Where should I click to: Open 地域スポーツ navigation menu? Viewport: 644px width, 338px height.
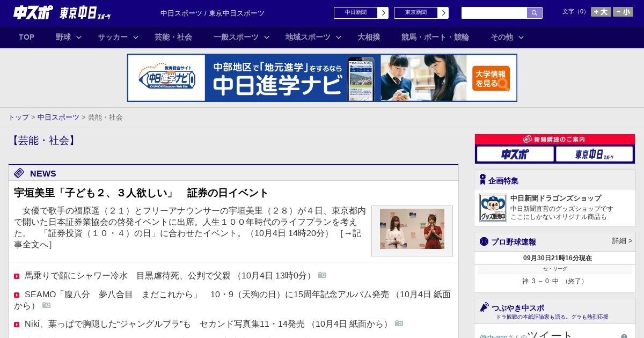point(308,37)
